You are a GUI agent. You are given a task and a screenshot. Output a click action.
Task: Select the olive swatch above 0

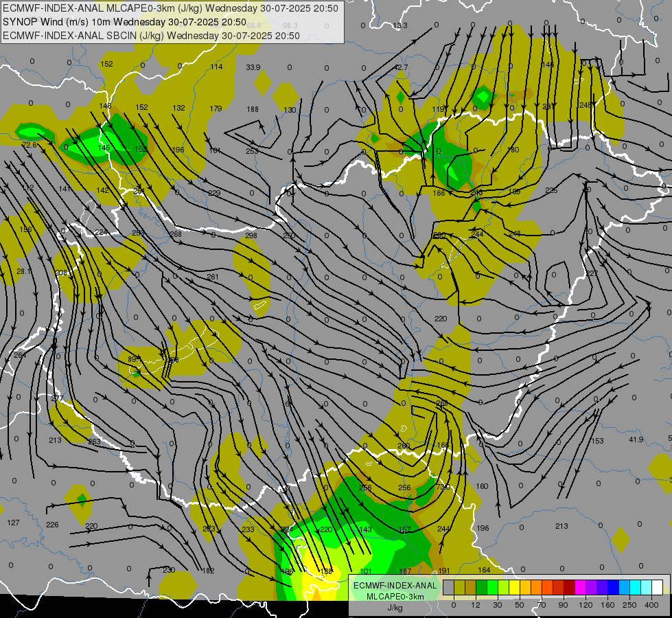(459, 588)
